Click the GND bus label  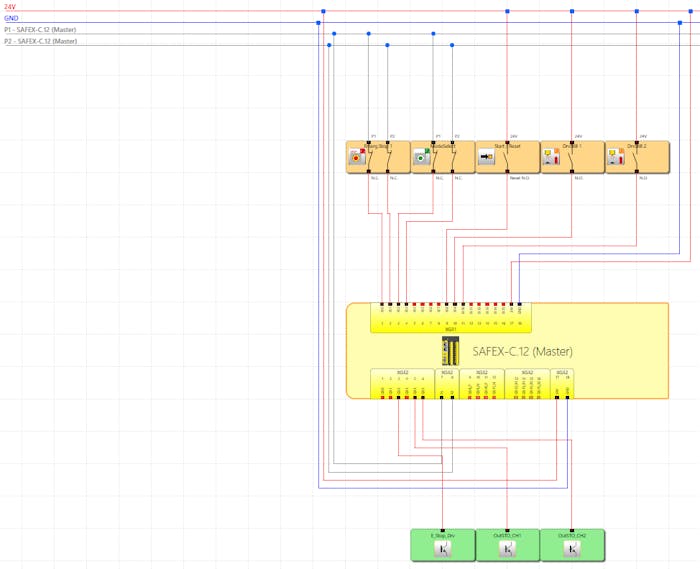click(x=11, y=18)
